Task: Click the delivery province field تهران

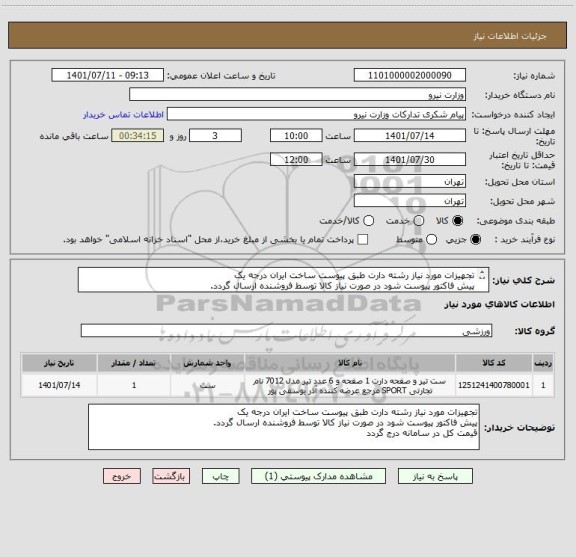Action: click(x=410, y=182)
